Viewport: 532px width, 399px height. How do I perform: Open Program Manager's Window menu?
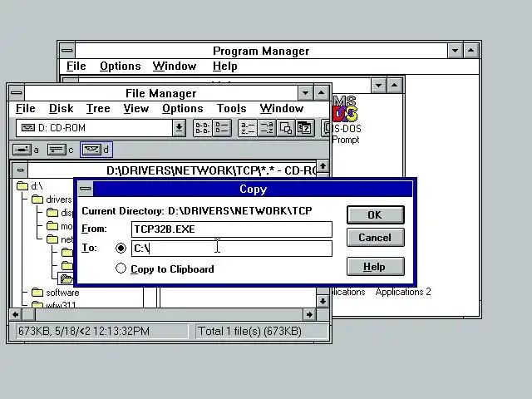click(175, 66)
